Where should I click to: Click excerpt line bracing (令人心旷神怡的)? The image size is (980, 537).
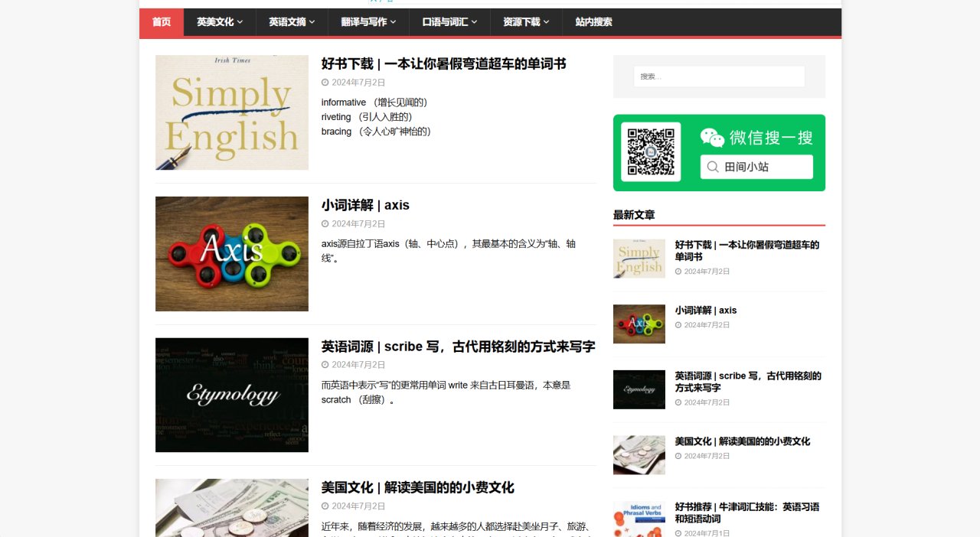pos(377,132)
